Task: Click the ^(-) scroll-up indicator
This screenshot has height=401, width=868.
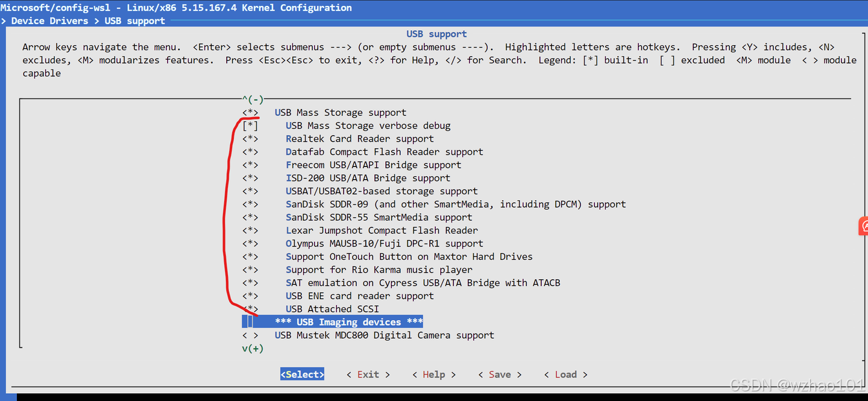Action: pos(253,99)
